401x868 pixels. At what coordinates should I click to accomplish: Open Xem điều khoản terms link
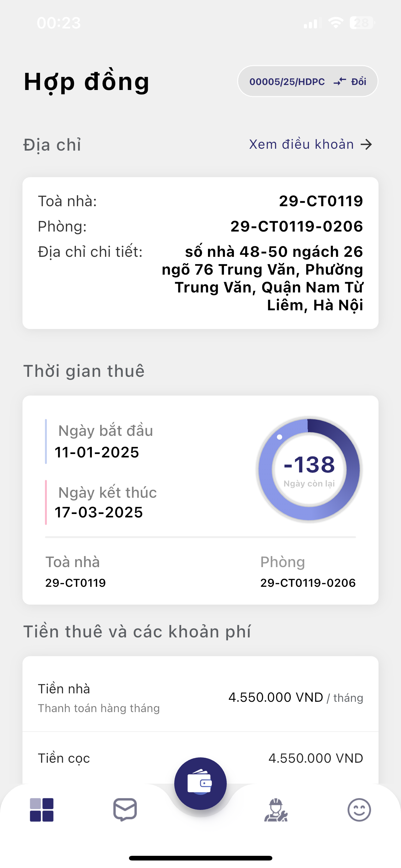(x=301, y=145)
